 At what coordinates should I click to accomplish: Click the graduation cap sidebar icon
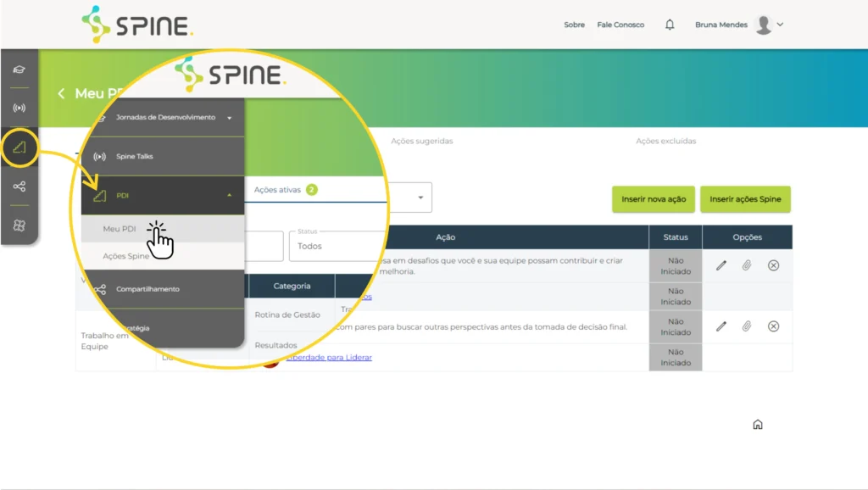pos(19,70)
